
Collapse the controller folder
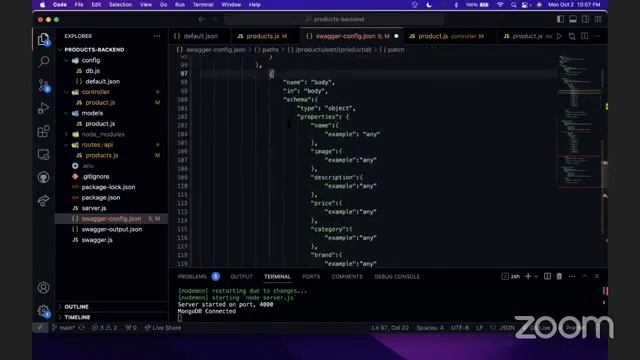click(x=95, y=92)
